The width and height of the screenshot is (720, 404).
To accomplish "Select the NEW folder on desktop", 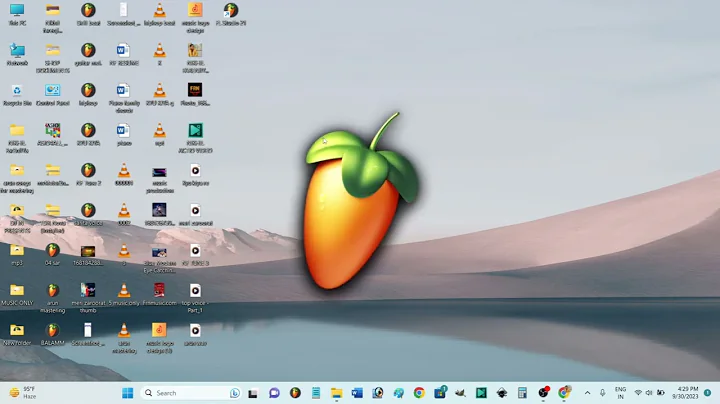I will [17, 335].
